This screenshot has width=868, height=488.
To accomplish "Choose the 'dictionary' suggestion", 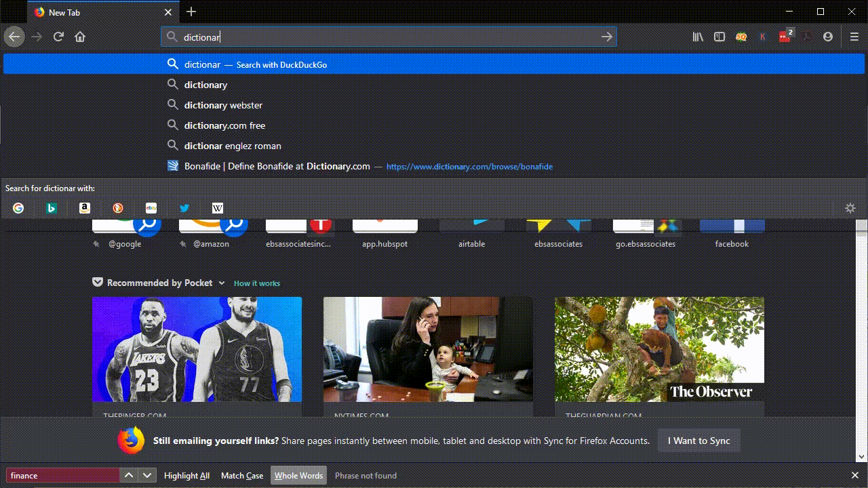I will pyautogui.click(x=434, y=85).
